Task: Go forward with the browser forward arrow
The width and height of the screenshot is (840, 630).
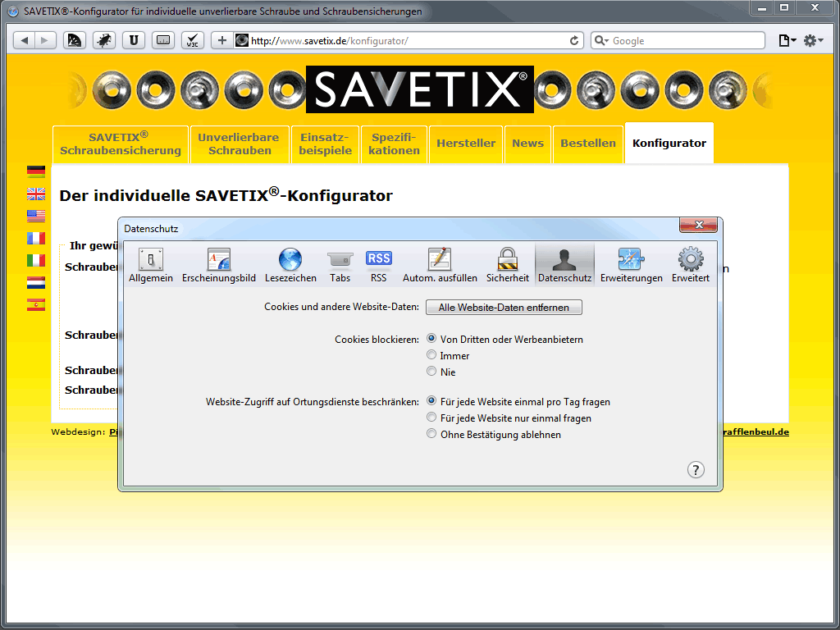Action: (46, 41)
